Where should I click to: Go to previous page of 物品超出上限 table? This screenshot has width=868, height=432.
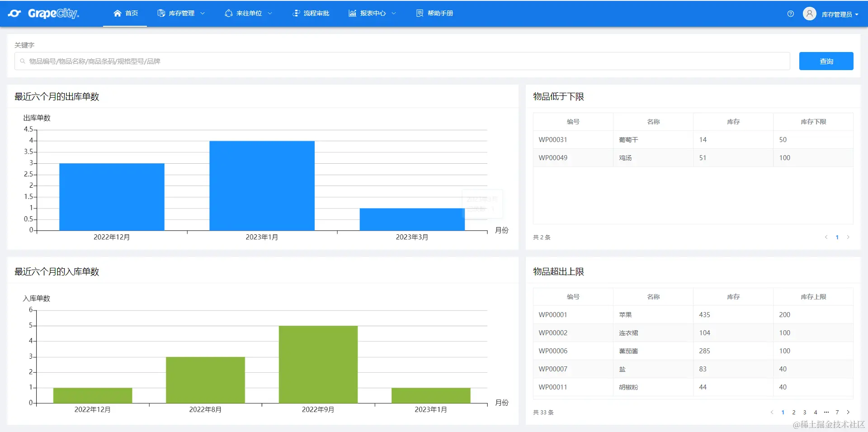coord(772,412)
